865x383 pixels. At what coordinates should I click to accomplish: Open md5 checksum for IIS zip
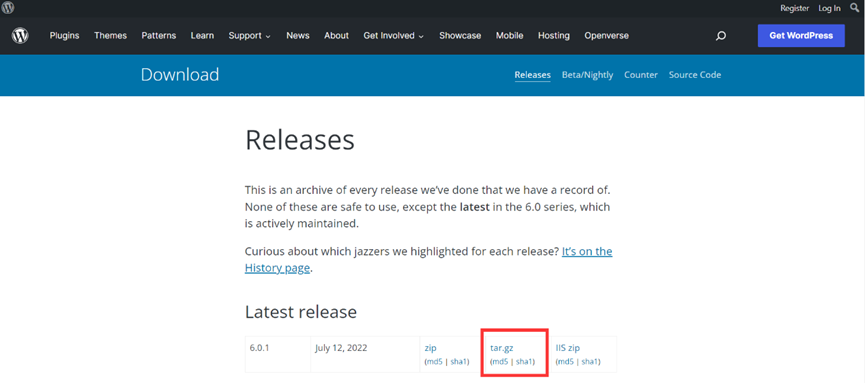click(x=567, y=362)
